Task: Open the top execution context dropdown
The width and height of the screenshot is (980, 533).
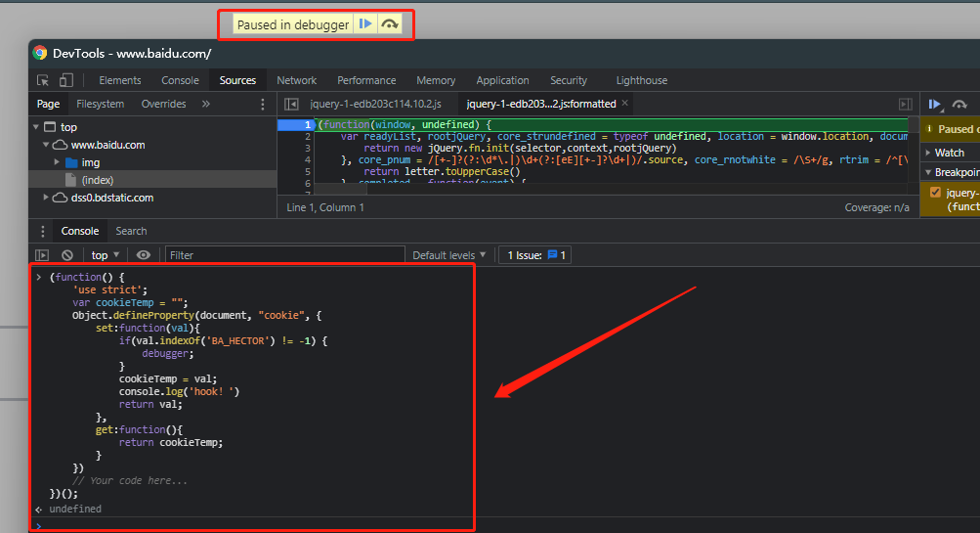Action: pos(105,255)
